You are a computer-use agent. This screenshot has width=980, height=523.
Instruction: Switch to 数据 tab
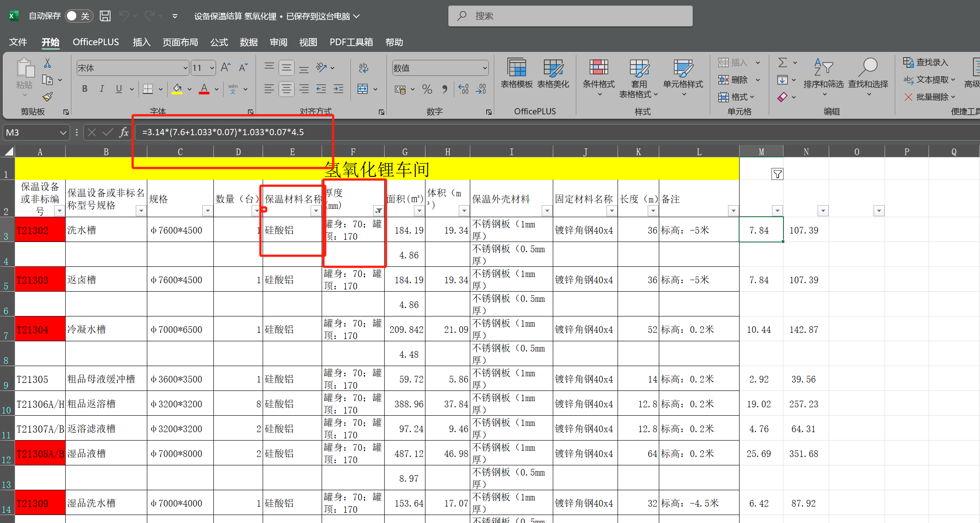(x=249, y=42)
